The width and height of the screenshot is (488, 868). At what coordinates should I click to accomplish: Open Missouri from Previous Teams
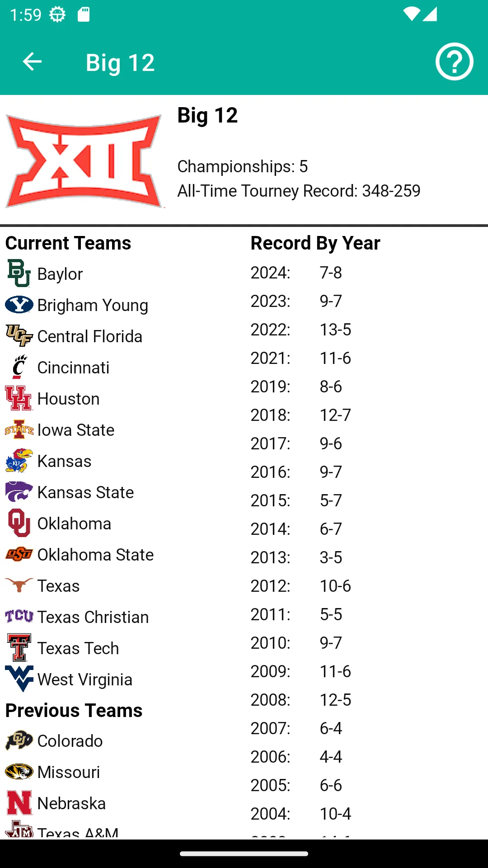pyautogui.click(x=68, y=772)
